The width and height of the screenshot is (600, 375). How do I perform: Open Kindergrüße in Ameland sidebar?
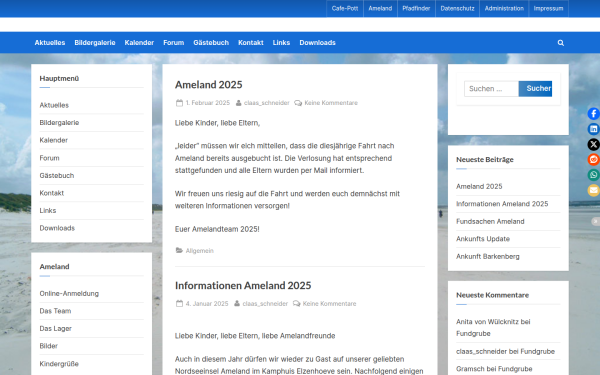coord(59,364)
